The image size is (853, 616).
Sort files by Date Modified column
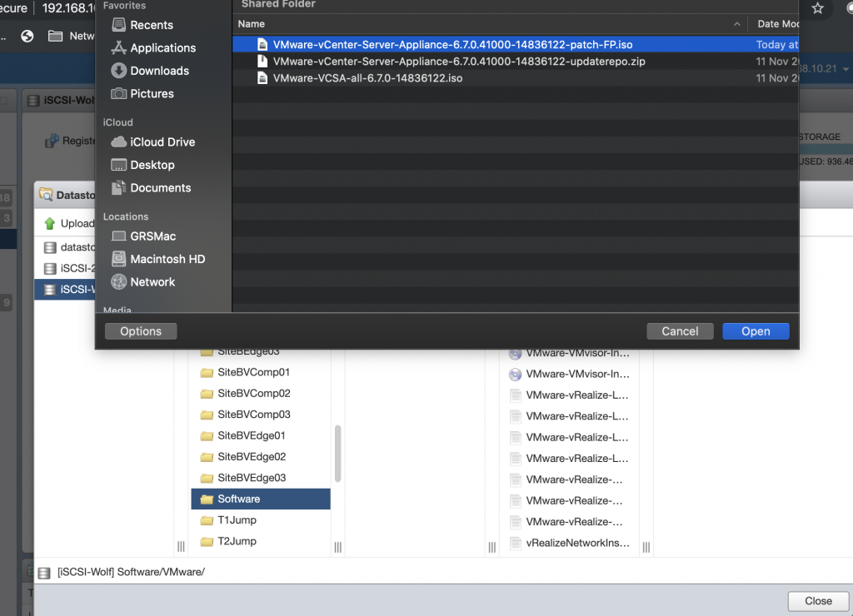tap(777, 24)
